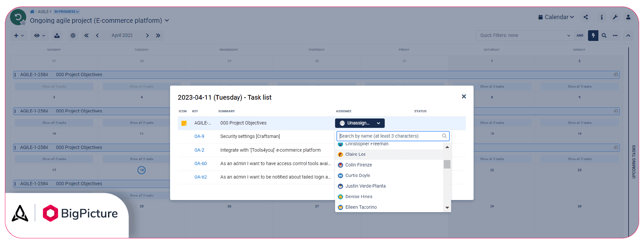Expand the IN PROGRESS status dropdown
Image resolution: width=644 pixels, height=245 pixels.
[67, 12]
